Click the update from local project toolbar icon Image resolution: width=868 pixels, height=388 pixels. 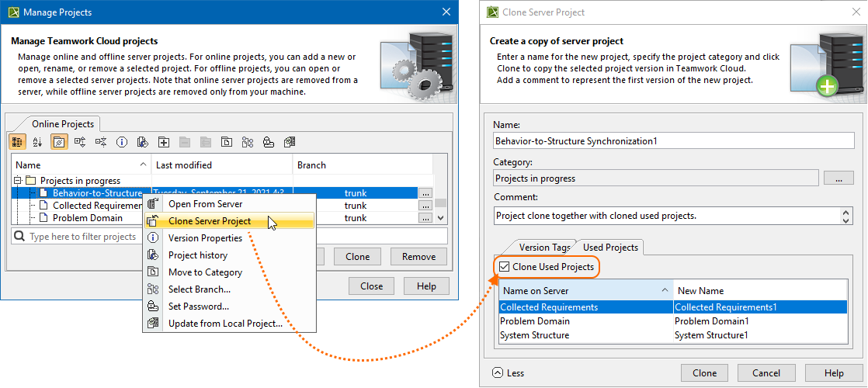(290, 142)
